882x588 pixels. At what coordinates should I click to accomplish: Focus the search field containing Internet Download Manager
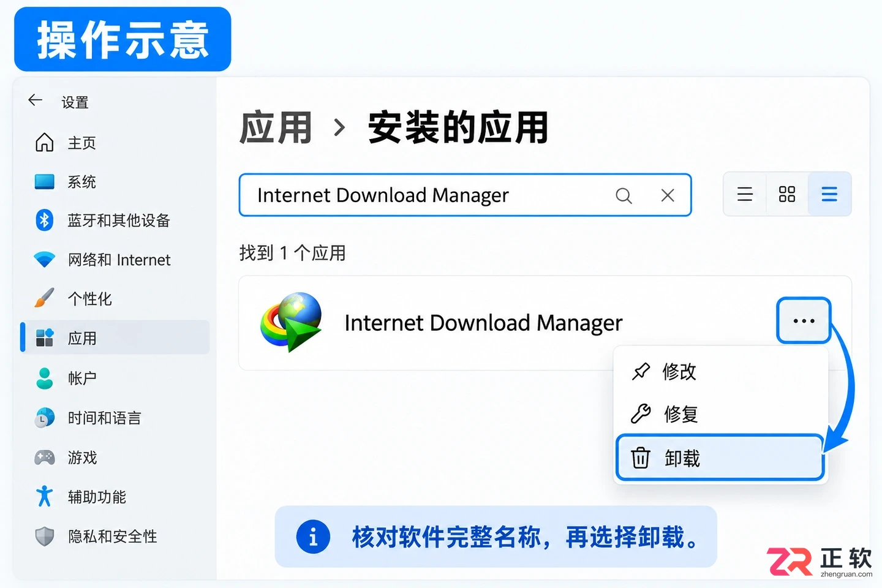pos(465,195)
